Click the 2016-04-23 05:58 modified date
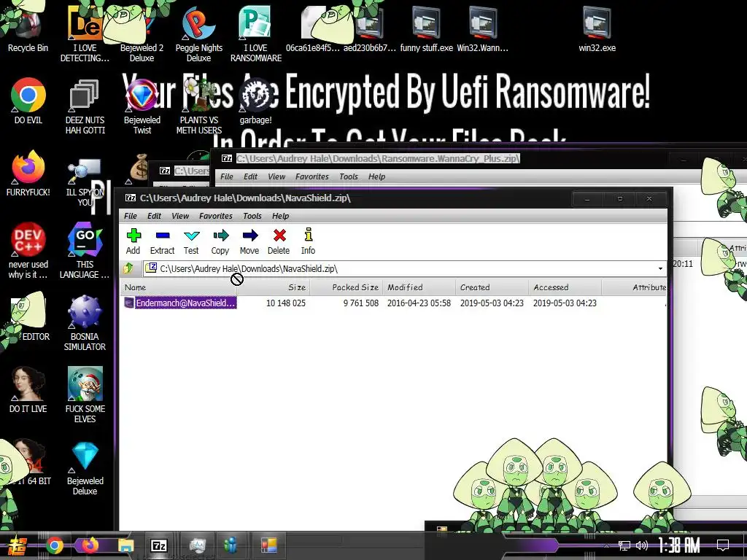Viewport: 747px width, 560px height. (419, 303)
